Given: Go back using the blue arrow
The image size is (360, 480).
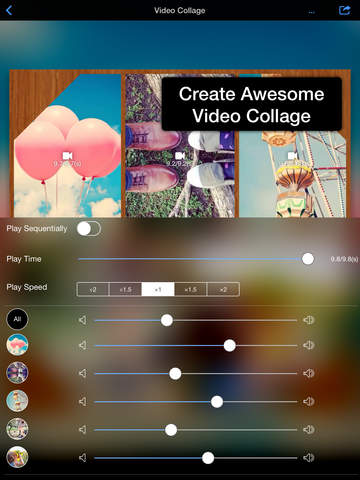Looking at the screenshot, I should point(9,10).
